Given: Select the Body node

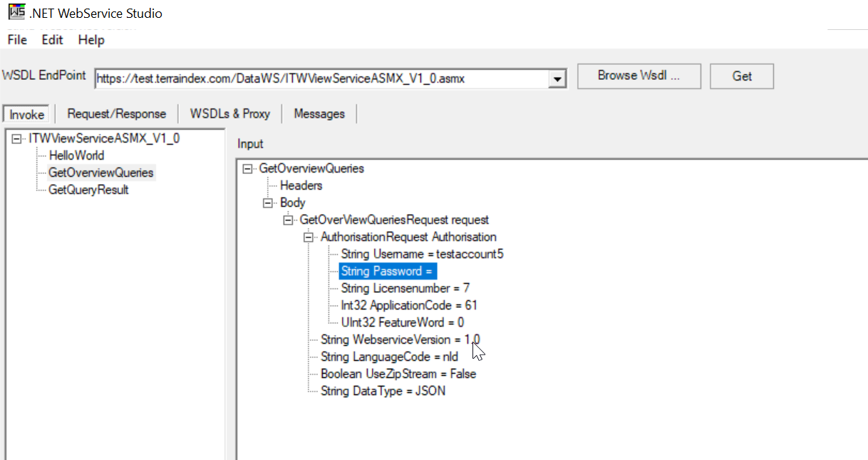Looking at the screenshot, I should (292, 203).
